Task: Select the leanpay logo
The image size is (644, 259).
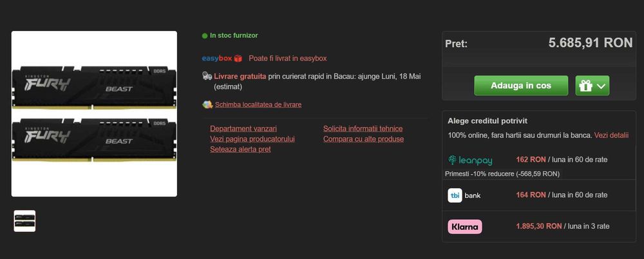Action: tap(470, 160)
